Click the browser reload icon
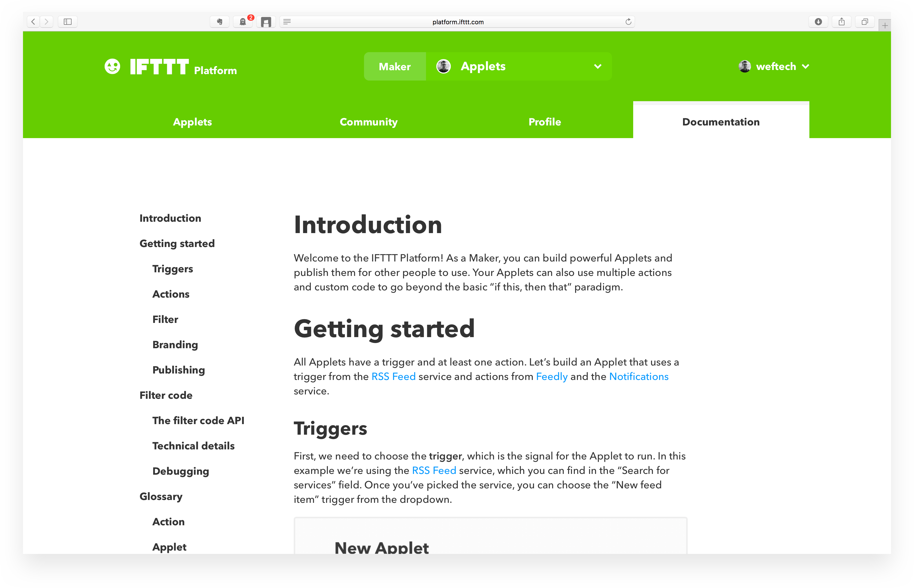The width and height of the screenshot is (914, 588). click(x=628, y=21)
